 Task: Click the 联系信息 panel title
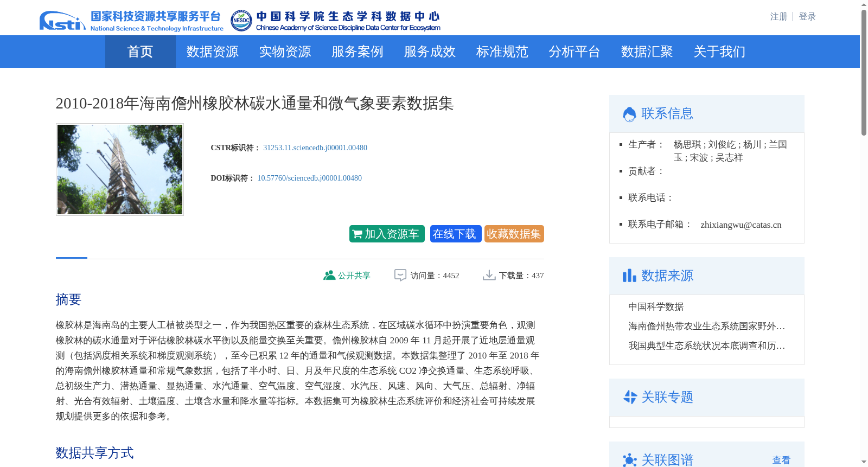(667, 114)
